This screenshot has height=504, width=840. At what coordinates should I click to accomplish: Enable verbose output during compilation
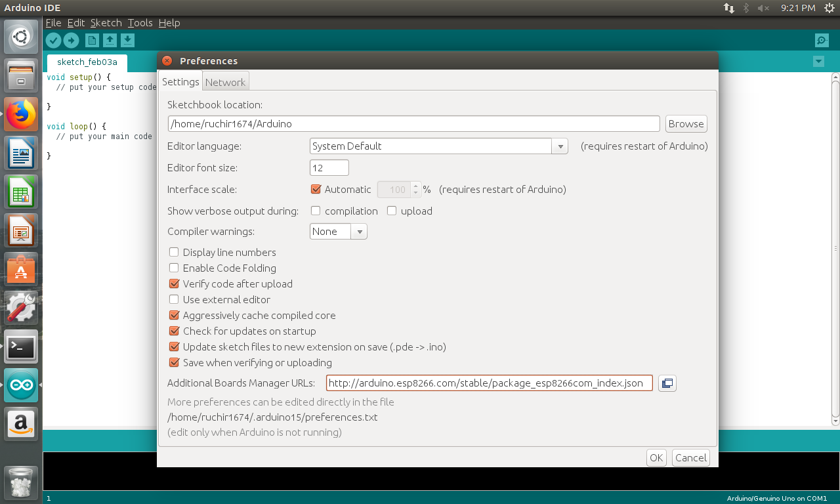[316, 211]
